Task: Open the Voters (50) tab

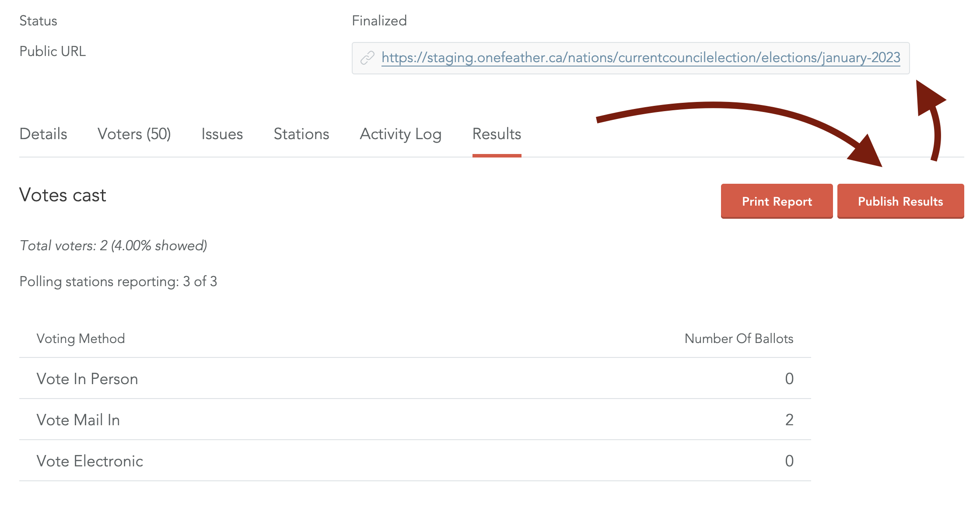Action: tap(134, 134)
